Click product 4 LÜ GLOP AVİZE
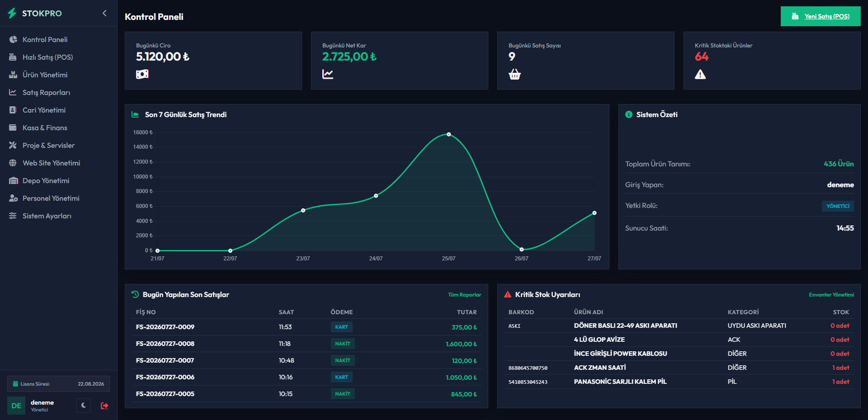 [599, 340]
